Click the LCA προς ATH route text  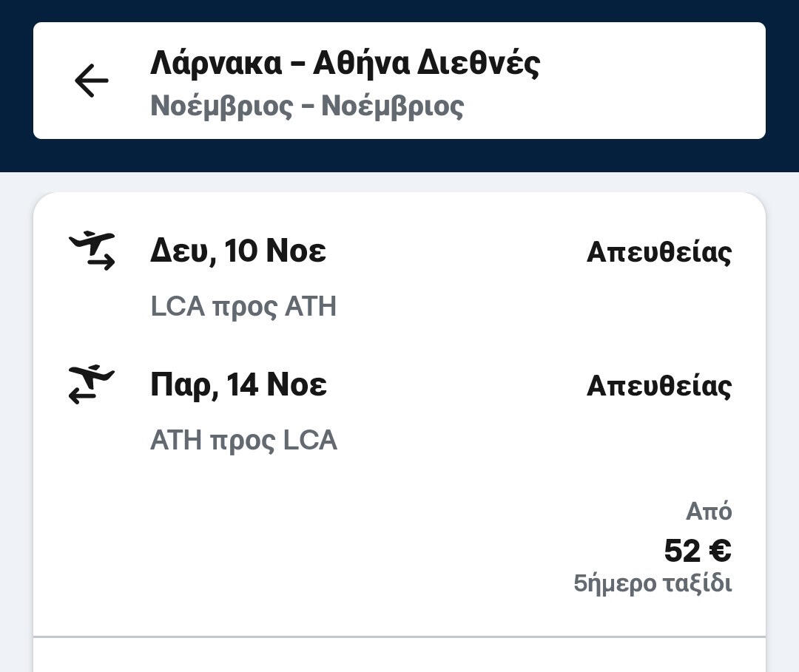pyautogui.click(x=243, y=306)
